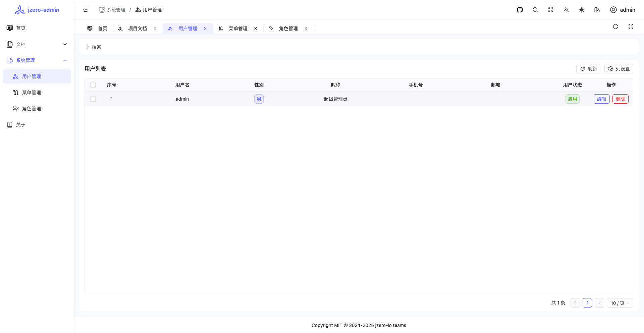644x333 pixels.
Task: Switch to the 菜单管理 tab
Action: click(x=238, y=29)
